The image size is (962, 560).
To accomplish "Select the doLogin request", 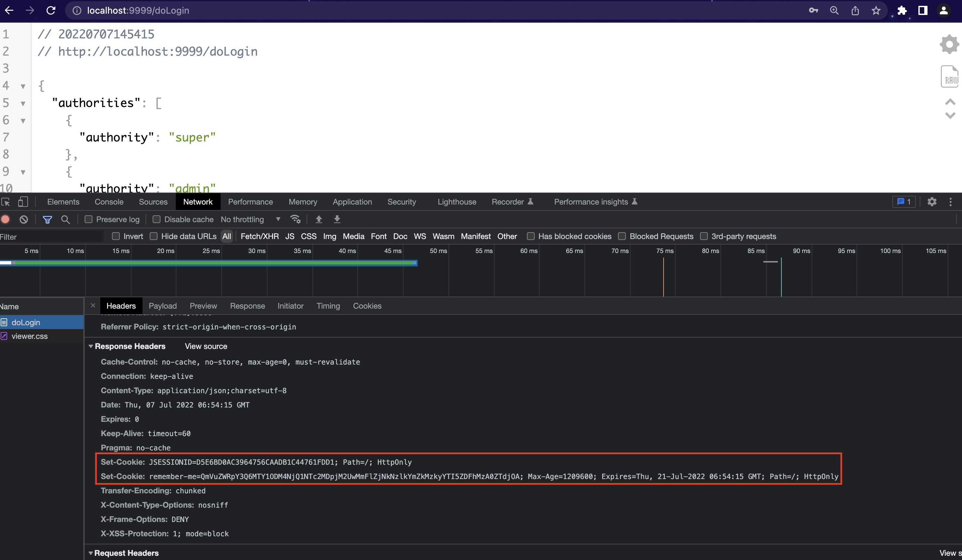I will click(42, 322).
